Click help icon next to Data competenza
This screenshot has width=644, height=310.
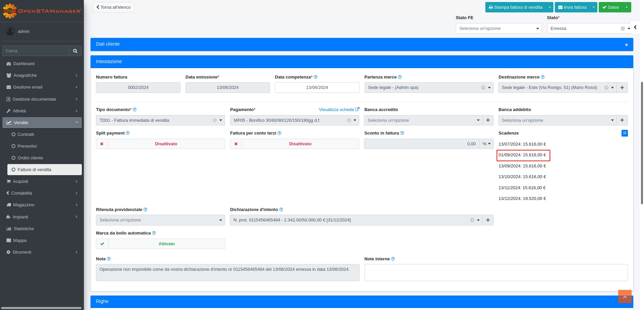315,77
